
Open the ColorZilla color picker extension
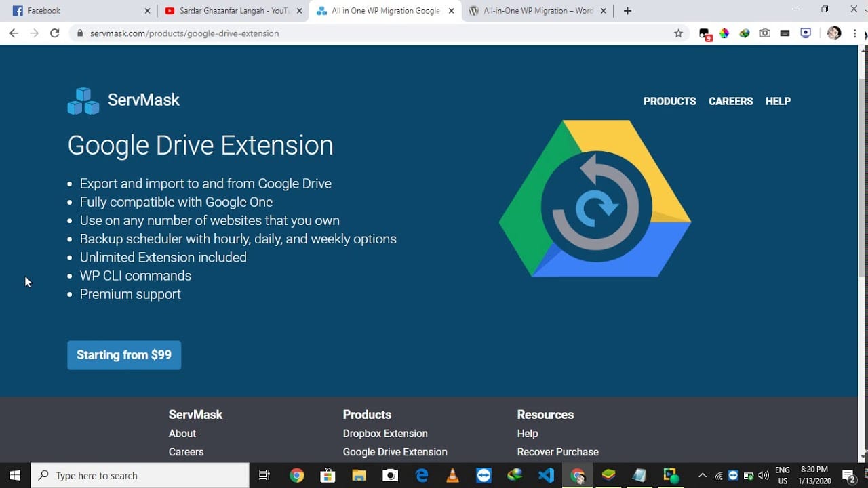click(x=724, y=33)
